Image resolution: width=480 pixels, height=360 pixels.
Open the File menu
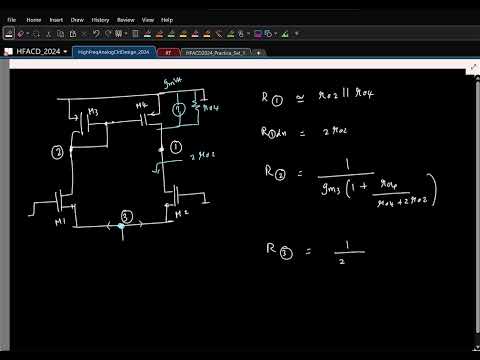click(12, 20)
